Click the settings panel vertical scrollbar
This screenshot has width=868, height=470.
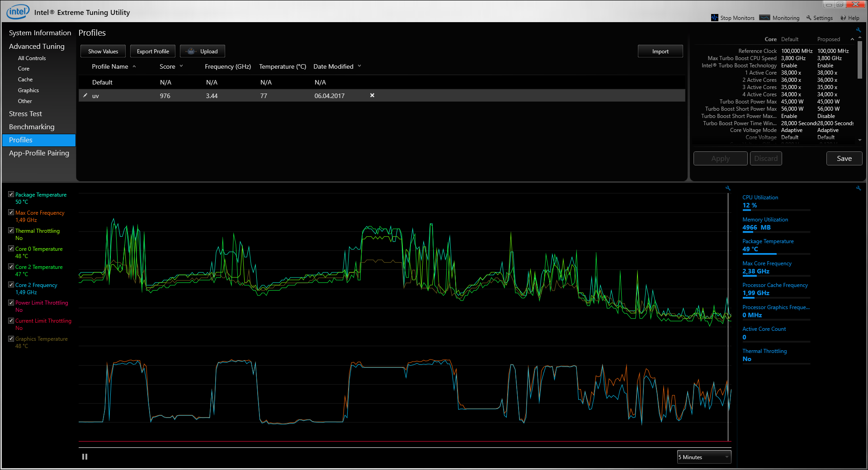click(x=860, y=61)
